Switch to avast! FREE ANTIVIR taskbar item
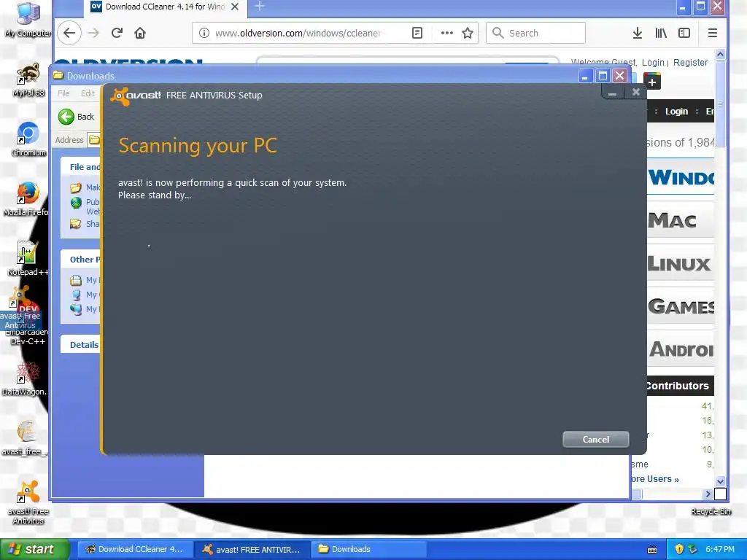 pos(252,549)
